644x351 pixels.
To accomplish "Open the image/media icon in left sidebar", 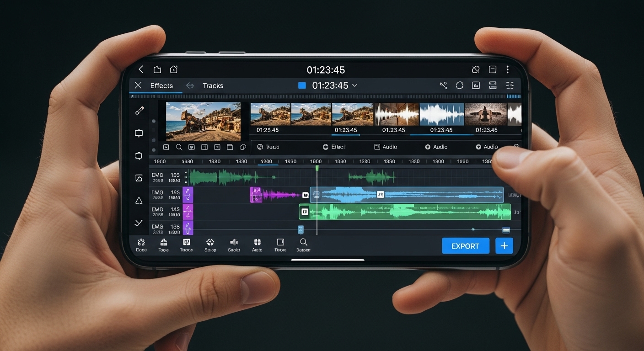I will click(x=140, y=178).
